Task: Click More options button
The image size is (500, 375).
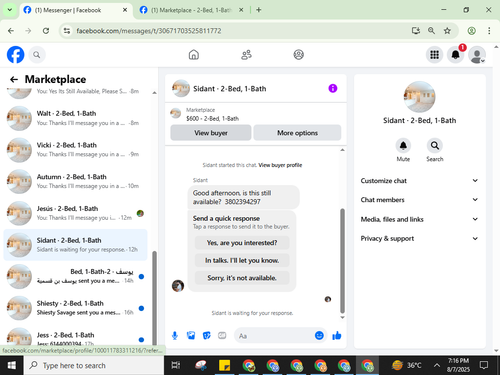Action: click(297, 133)
